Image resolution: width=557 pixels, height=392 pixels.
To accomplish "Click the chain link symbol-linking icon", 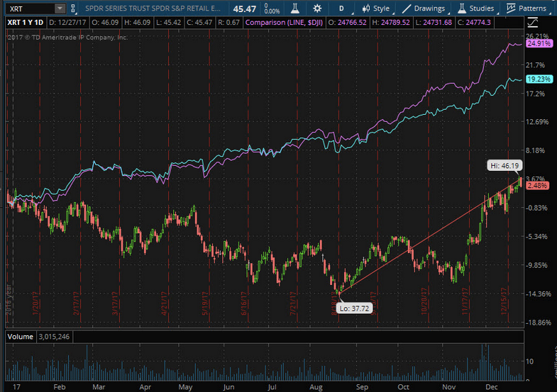I will pyautogui.click(x=73, y=9).
